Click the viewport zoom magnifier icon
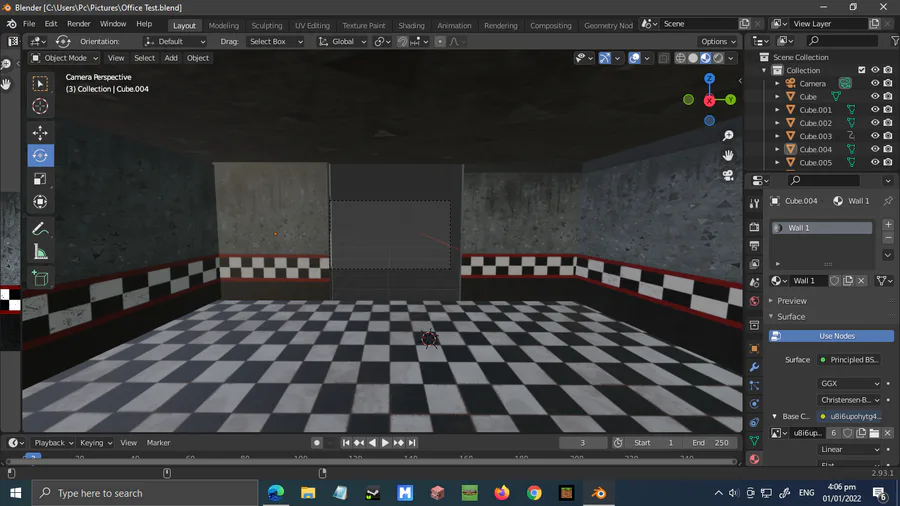The image size is (900, 506). [728, 135]
